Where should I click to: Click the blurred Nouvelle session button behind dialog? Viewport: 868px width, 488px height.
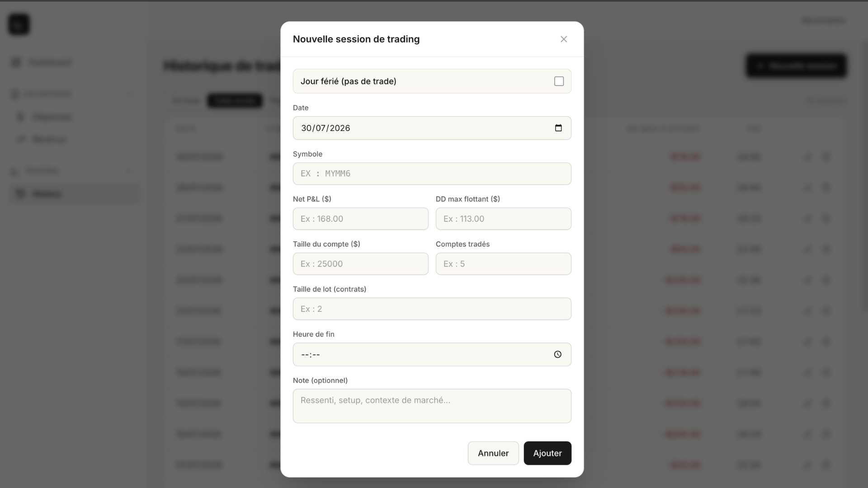pyautogui.click(x=796, y=66)
